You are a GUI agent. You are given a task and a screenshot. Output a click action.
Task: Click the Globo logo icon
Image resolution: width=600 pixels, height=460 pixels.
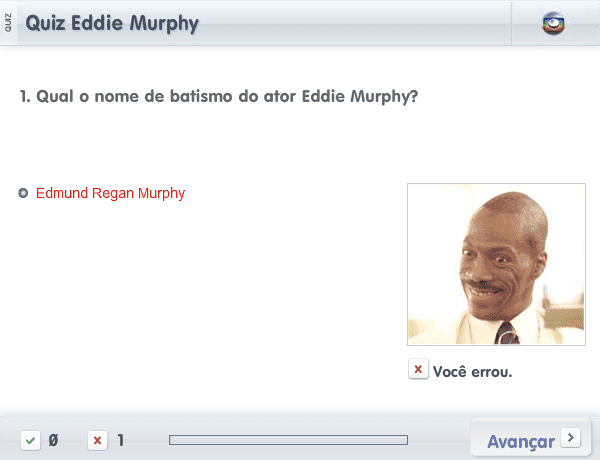(x=553, y=23)
